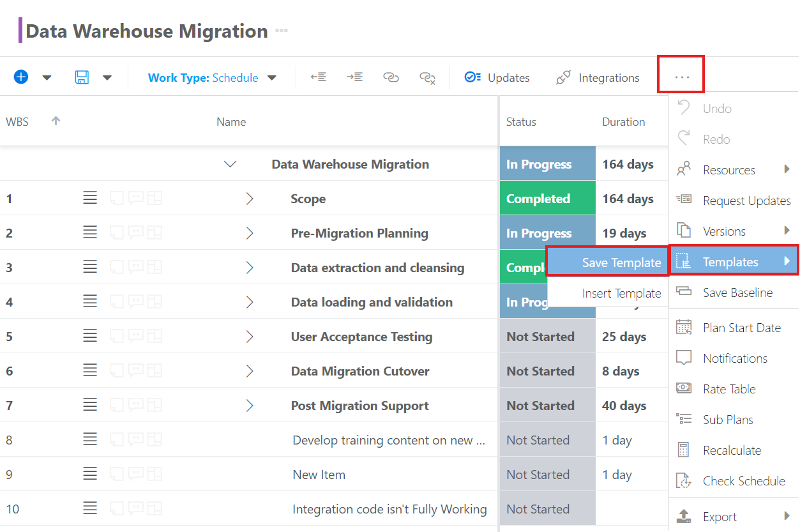Click note icon on Scope row
Screen dimensions: 800x532
(x=117, y=199)
